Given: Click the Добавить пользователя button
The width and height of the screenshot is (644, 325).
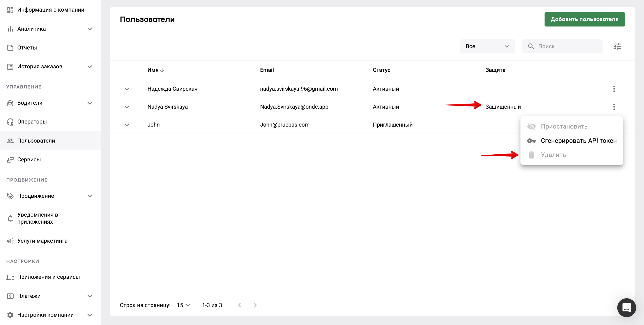Looking at the screenshot, I should click(584, 19).
